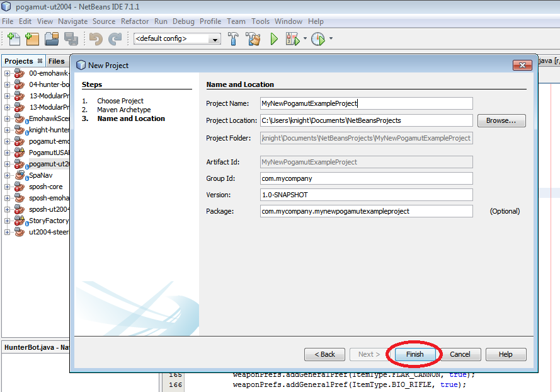Screen dimensions: 560x392
Task: Click the Finish button
Action: (414, 354)
